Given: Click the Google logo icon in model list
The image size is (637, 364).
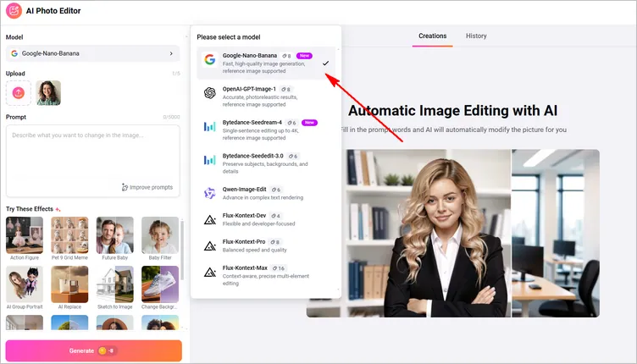Looking at the screenshot, I should click(x=209, y=60).
